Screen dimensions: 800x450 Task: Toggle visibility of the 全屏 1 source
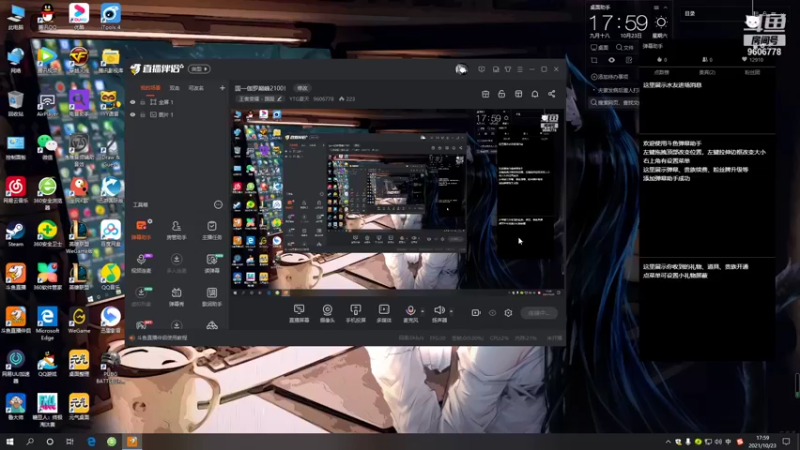point(133,102)
